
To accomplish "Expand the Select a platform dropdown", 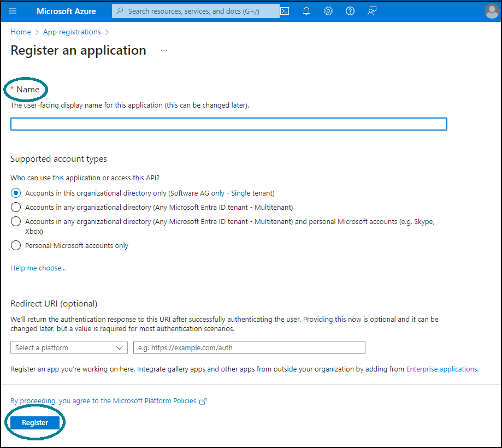I will pyautogui.click(x=69, y=347).
